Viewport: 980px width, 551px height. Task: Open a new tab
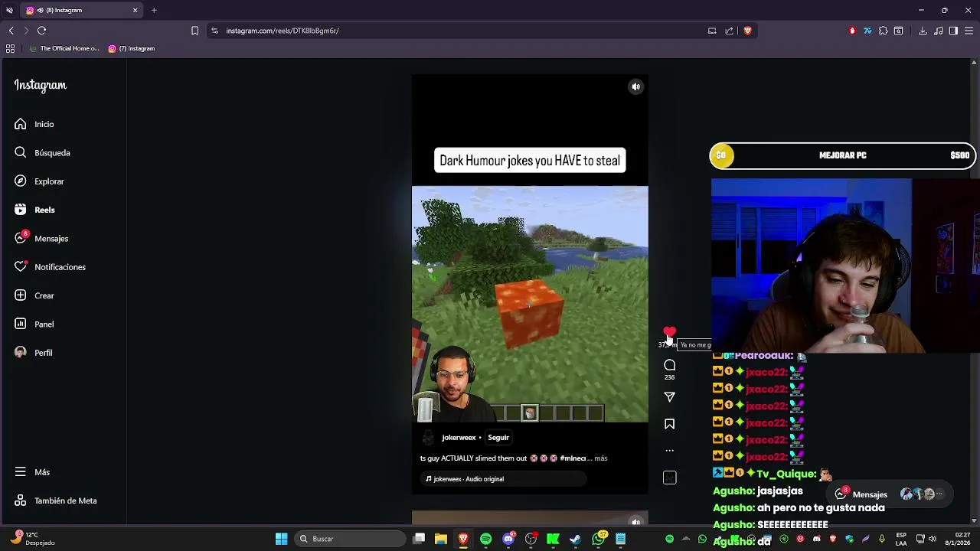tap(154, 10)
